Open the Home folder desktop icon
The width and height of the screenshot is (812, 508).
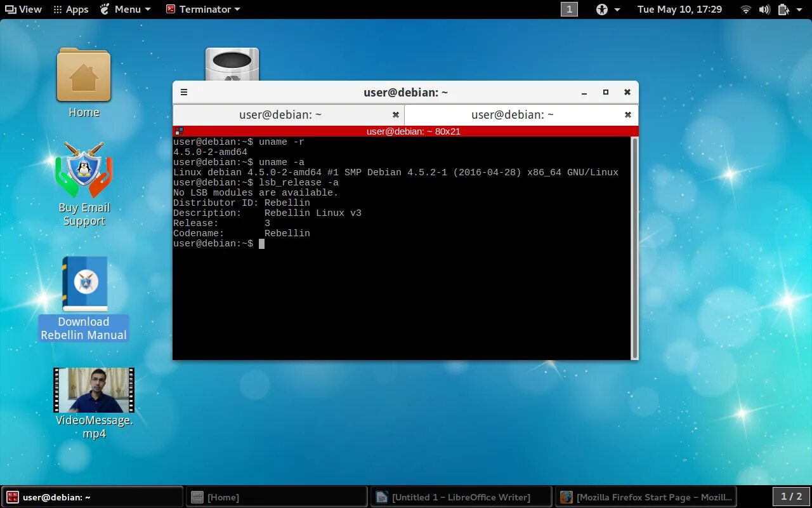83,75
